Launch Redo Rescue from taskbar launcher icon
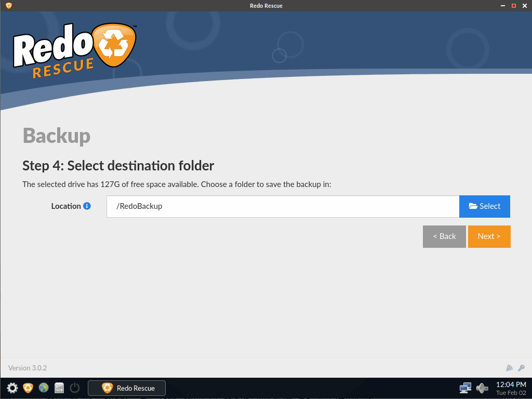 coord(28,388)
